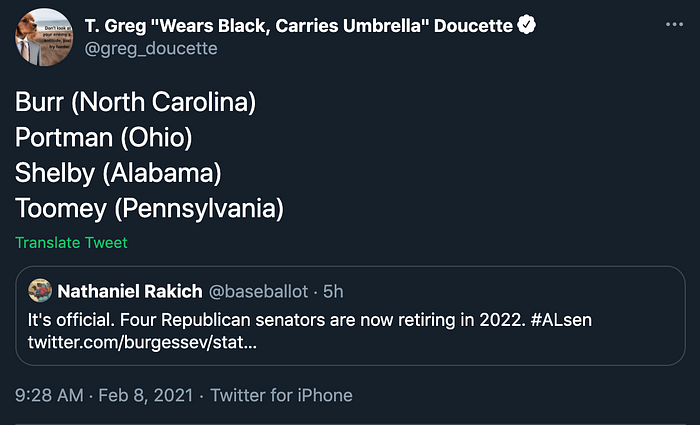The height and width of the screenshot is (425, 700).
Task: Open the #ALsen hashtag
Action: [x=561, y=320]
